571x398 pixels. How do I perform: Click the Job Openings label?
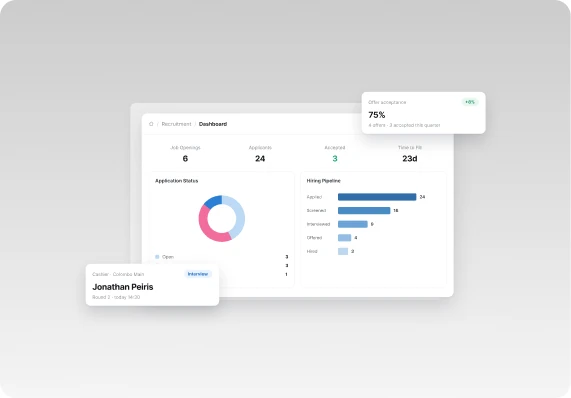pyautogui.click(x=185, y=147)
